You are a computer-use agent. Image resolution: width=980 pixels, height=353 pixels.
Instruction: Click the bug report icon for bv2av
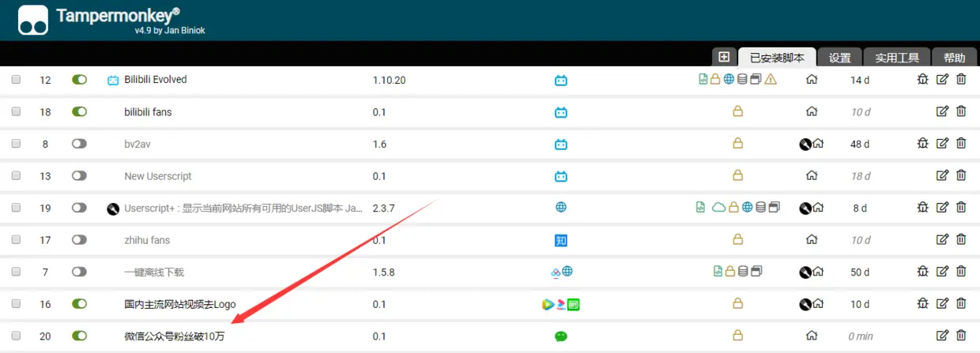coord(922,143)
